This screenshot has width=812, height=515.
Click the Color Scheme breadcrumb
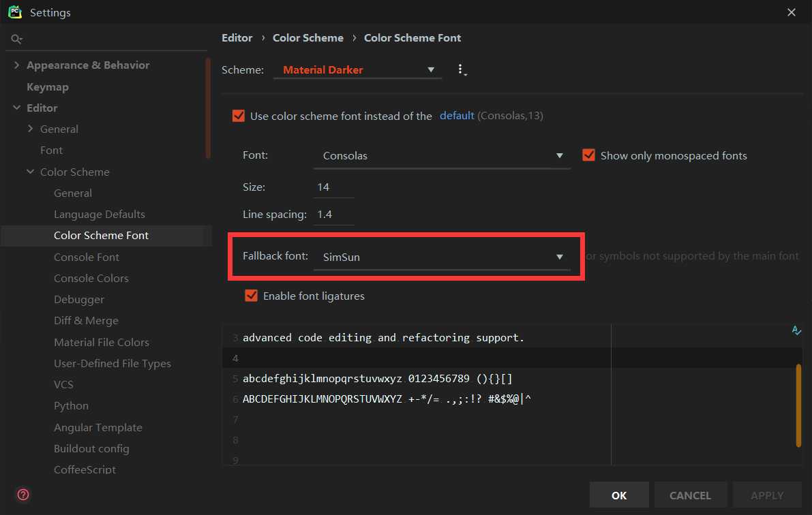307,37
